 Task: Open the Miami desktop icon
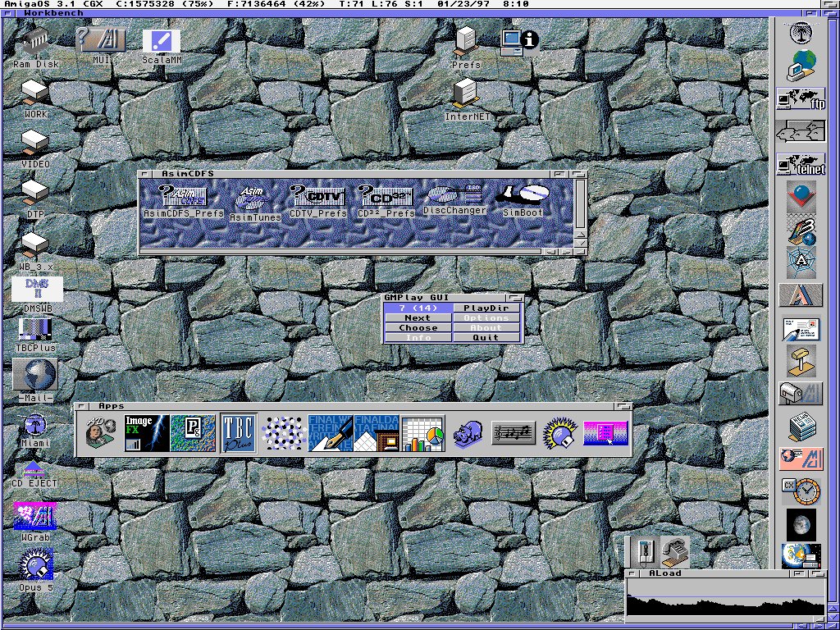tap(34, 426)
